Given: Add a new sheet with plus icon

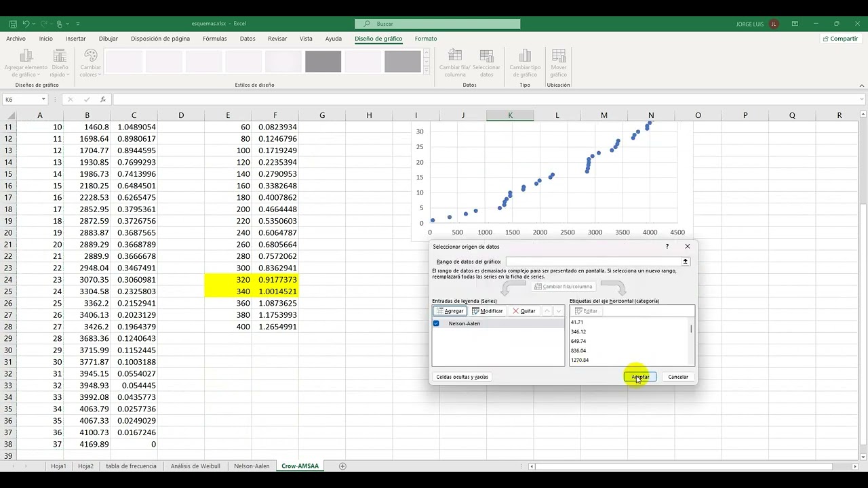Looking at the screenshot, I should (x=342, y=466).
